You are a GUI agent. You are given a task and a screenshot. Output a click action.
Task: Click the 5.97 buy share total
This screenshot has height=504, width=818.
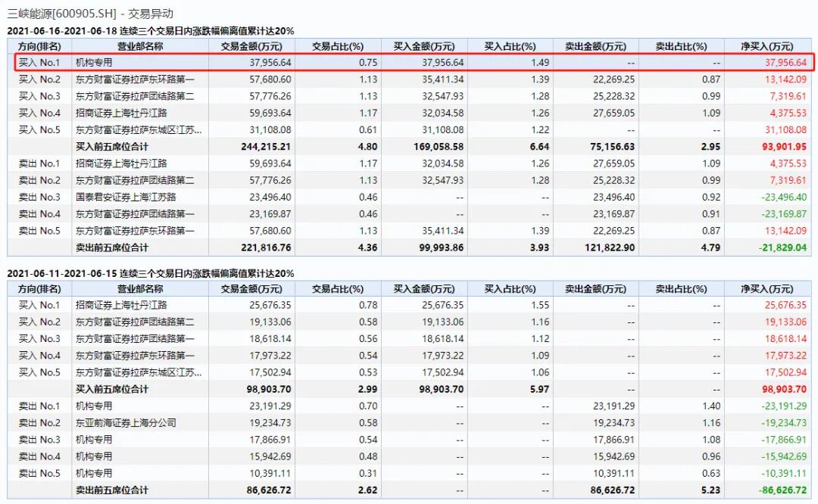click(x=539, y=389)
